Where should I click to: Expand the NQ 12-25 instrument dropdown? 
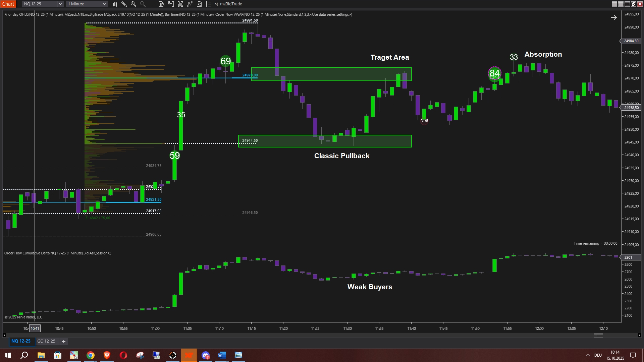tap(60, 4)
